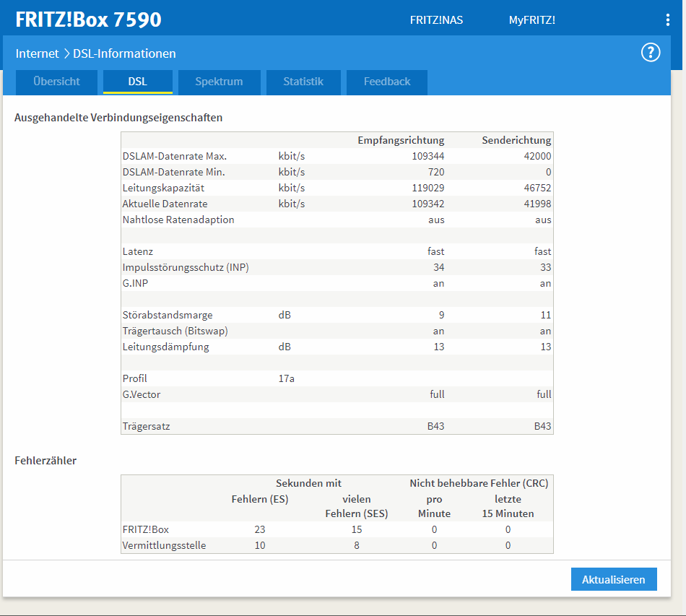Click the profile value 17a
Image resolution: width=686 pixels, height=616 pixels.
(287, 378)
